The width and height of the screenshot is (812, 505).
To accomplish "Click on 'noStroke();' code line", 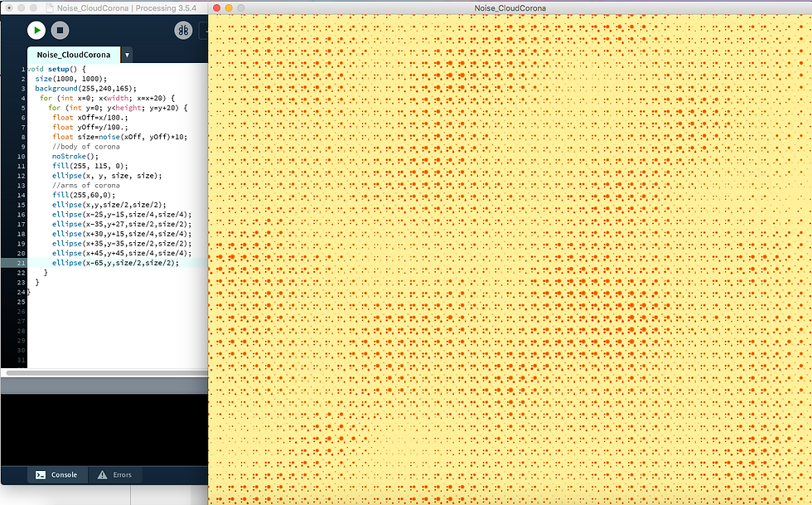I will coord(75,156).
